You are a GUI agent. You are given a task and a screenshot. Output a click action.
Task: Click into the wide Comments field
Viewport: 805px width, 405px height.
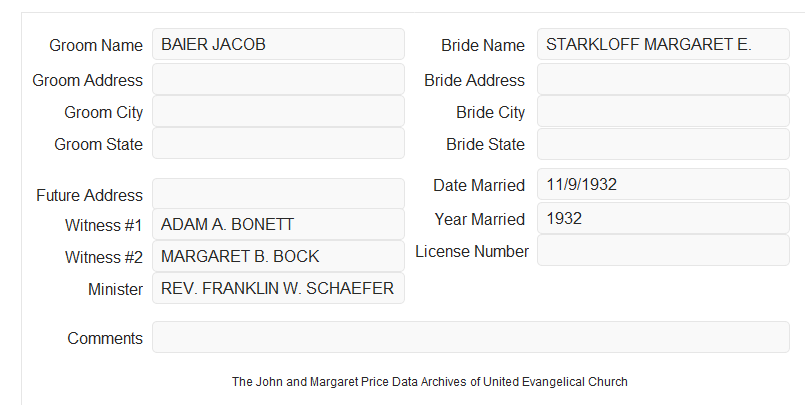coord(471,337)
